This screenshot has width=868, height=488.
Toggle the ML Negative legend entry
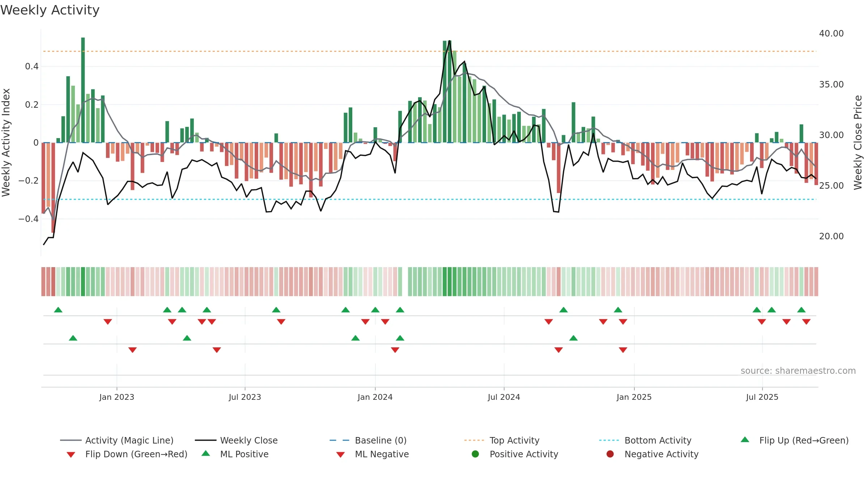pyautogui.click(x=373, y=454)
